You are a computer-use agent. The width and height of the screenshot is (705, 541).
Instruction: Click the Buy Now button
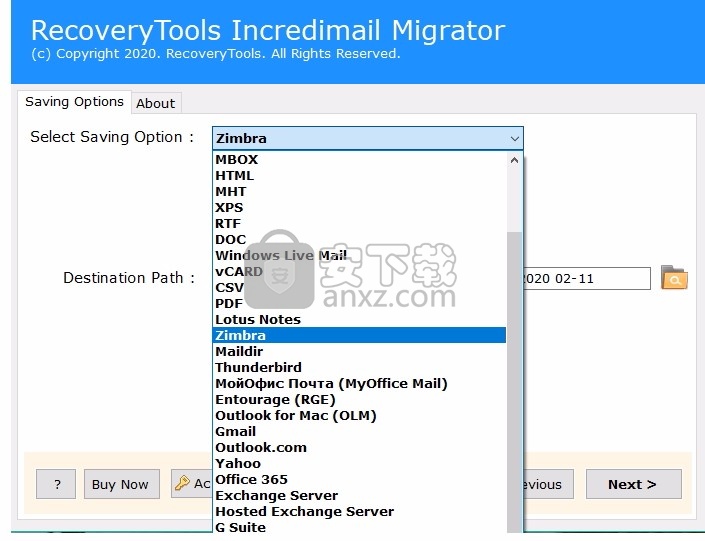coord(121,484)
